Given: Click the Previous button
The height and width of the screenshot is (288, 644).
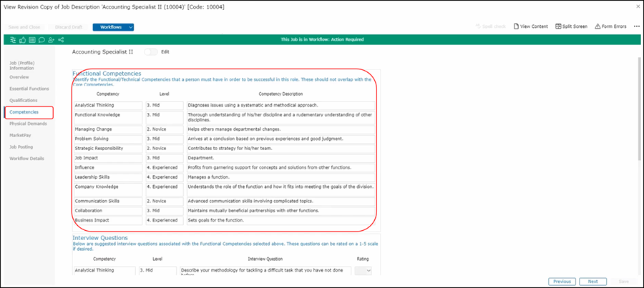Looking at the screenshot, I should (x=562, y=282).
